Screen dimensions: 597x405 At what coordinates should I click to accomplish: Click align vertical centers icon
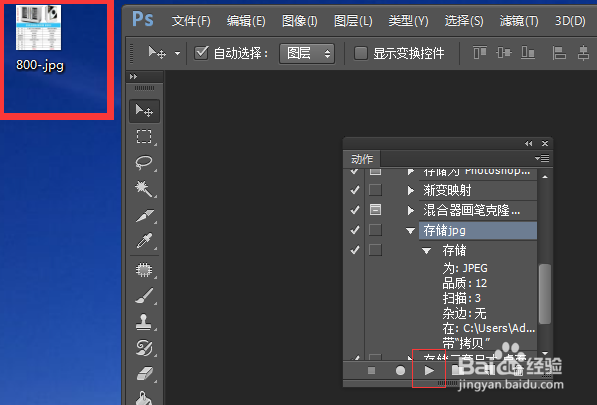tap(504, 53)
